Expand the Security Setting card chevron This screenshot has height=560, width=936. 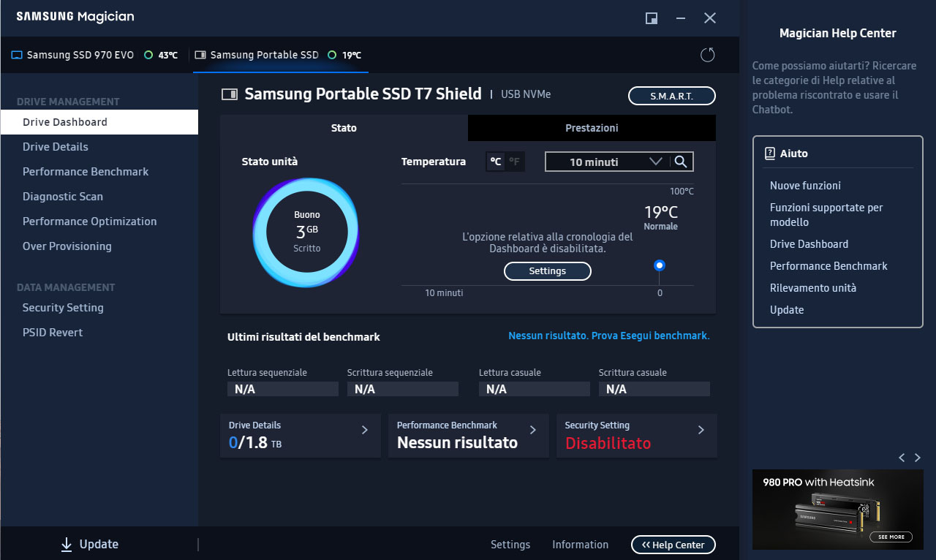pyautogui.click(x=701, y=430)
